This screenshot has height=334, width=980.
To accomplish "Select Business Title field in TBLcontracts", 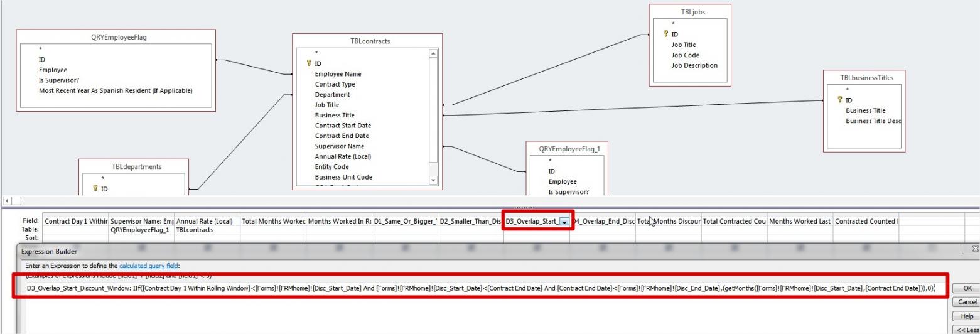I will coord(335,116).
